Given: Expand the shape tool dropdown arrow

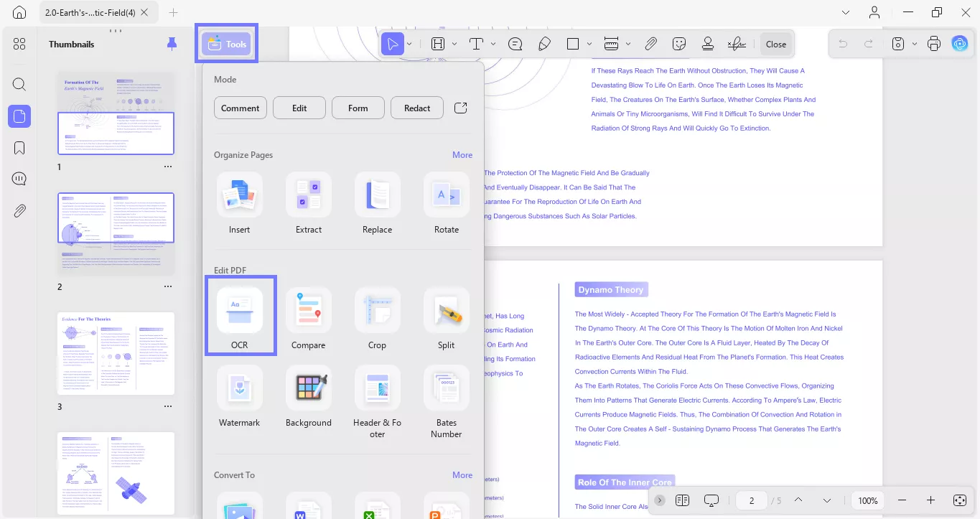Looking at the screenshot, I should pos(589,44).
